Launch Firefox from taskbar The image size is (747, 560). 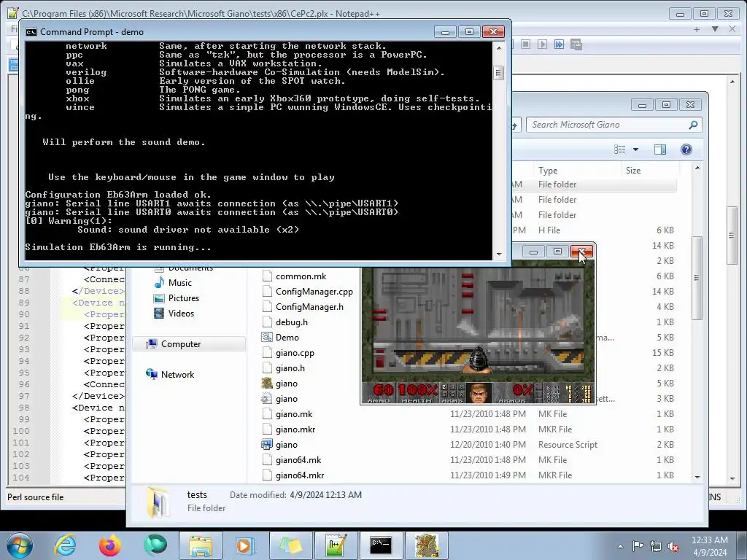[x=109, y=545]
